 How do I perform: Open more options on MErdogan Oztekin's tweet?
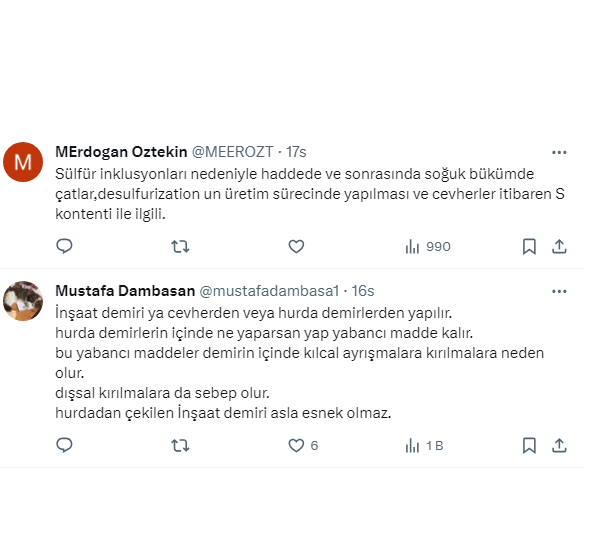[559, 152]
